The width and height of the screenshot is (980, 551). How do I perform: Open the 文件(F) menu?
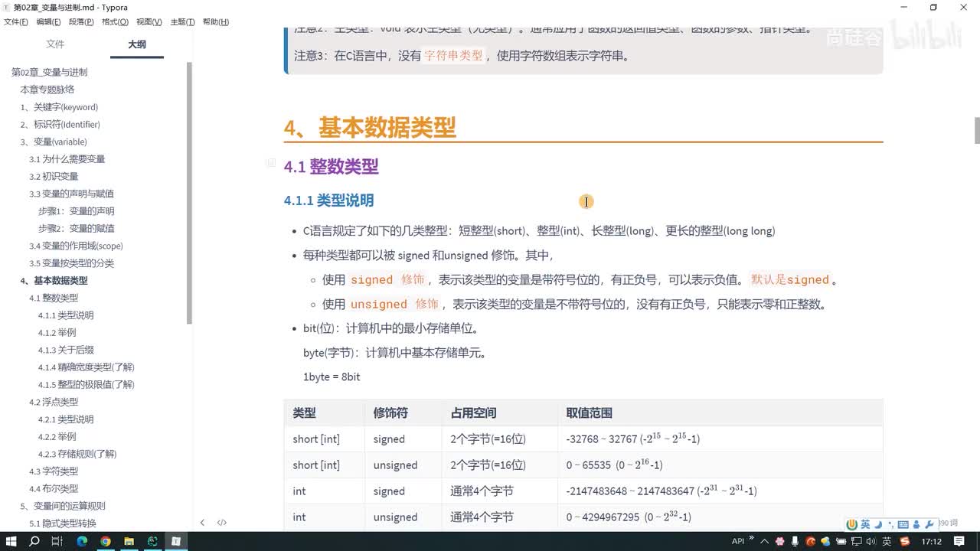[x=16, y=21]
